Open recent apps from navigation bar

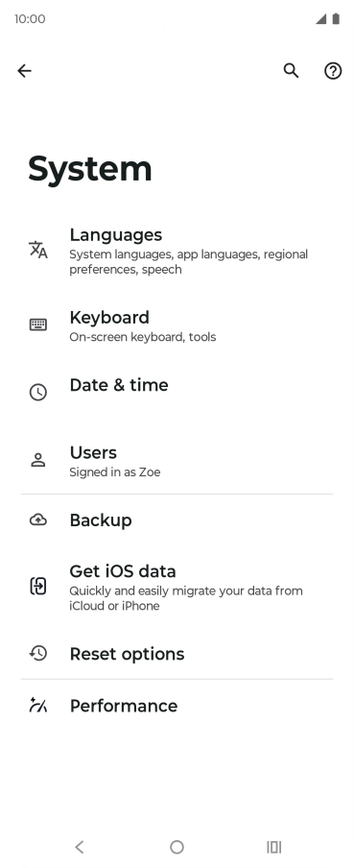pyautogui.click(x=274, y=847)
